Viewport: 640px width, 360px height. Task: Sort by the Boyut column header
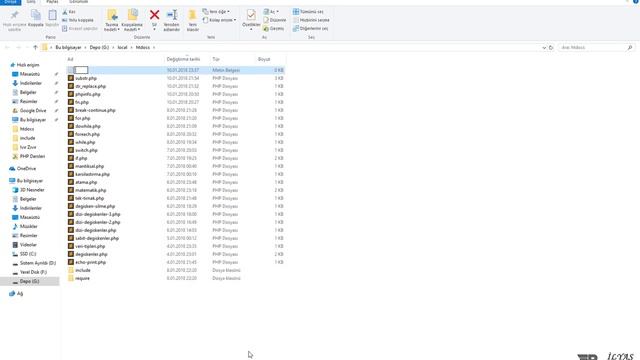[264, 59]
